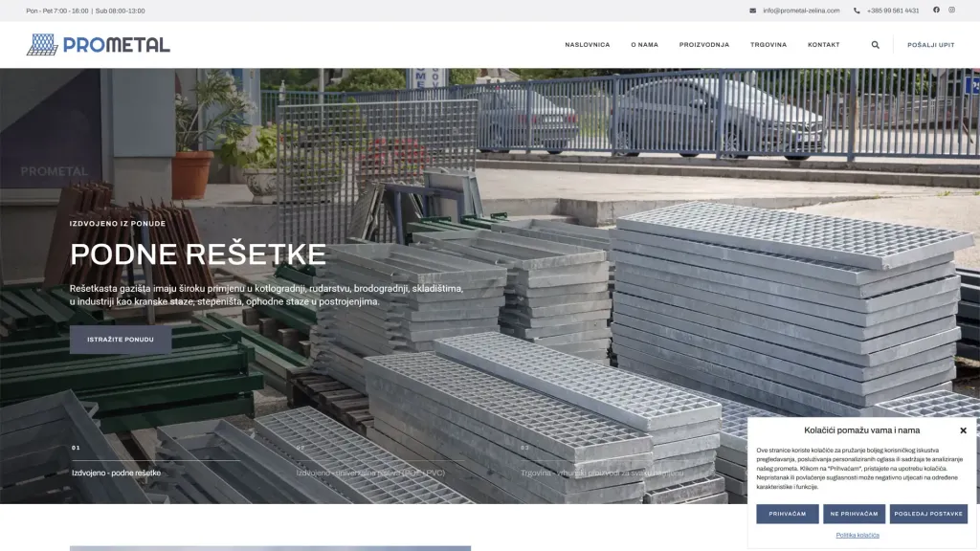The width and height of the screenshot is (980, 551).
Task: Click the info@prometal-zelina.com email address
Action: (x=801, y=11)
